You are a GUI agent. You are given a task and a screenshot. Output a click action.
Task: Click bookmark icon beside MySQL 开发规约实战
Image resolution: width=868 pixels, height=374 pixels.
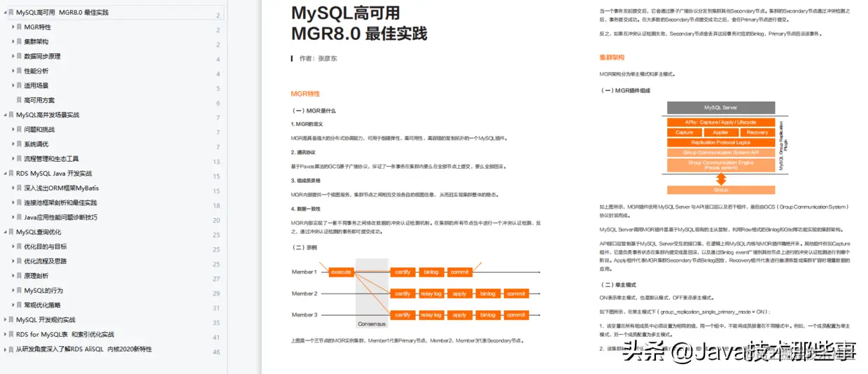click(12, 320)
